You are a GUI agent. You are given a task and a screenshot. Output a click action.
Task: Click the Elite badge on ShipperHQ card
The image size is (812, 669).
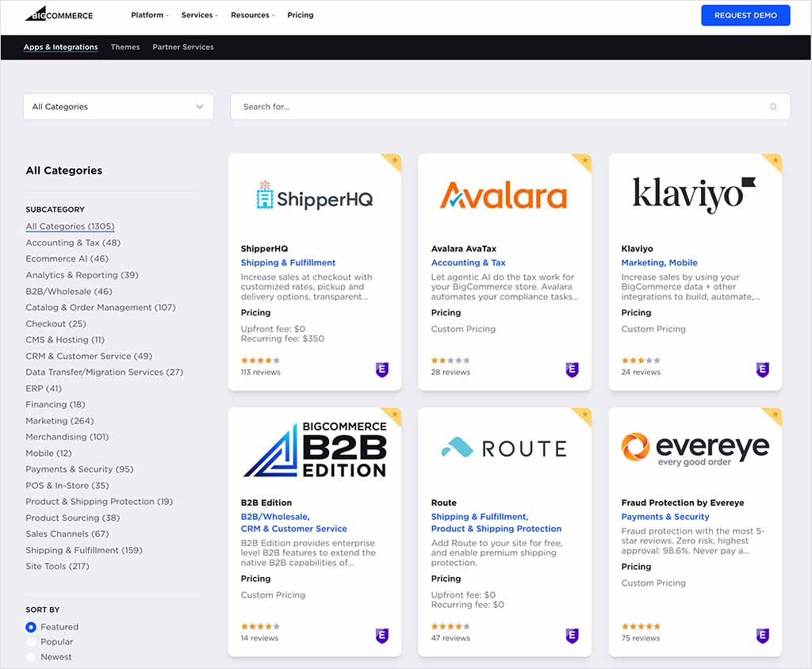pos(381,369)
